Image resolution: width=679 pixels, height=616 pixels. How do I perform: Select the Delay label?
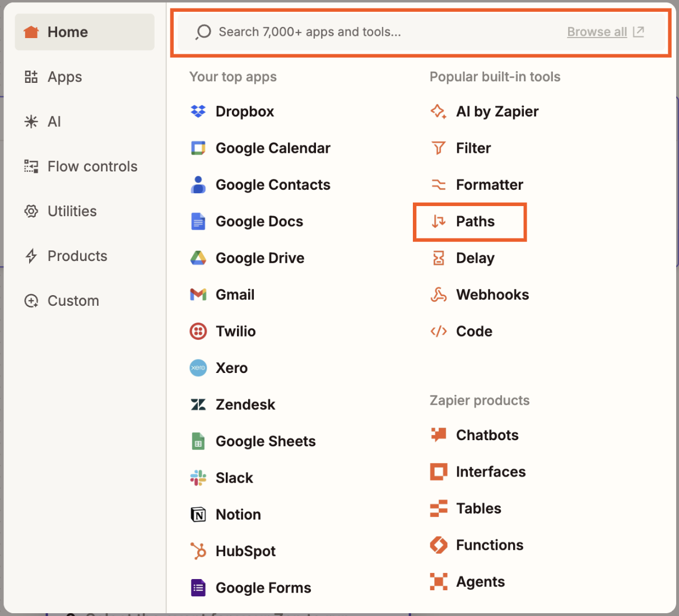pyautogui.click(x=475, y=258)
